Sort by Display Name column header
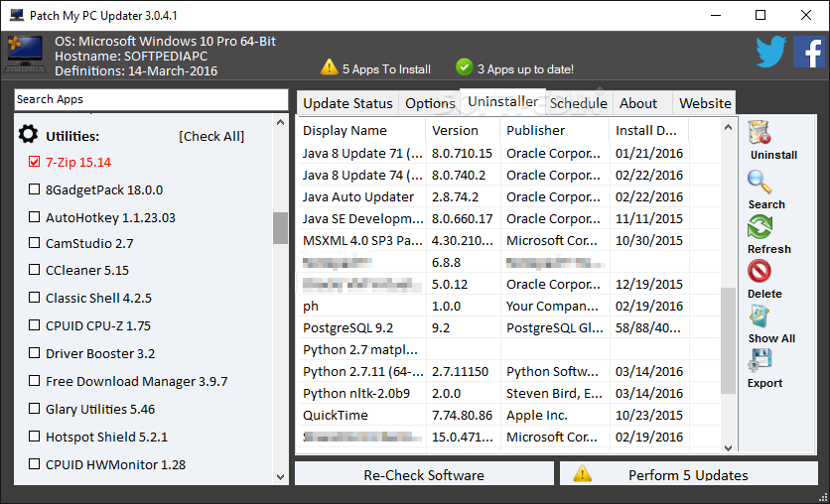The height and width of the screenshot is (504, 830). [x=361, y=130]
